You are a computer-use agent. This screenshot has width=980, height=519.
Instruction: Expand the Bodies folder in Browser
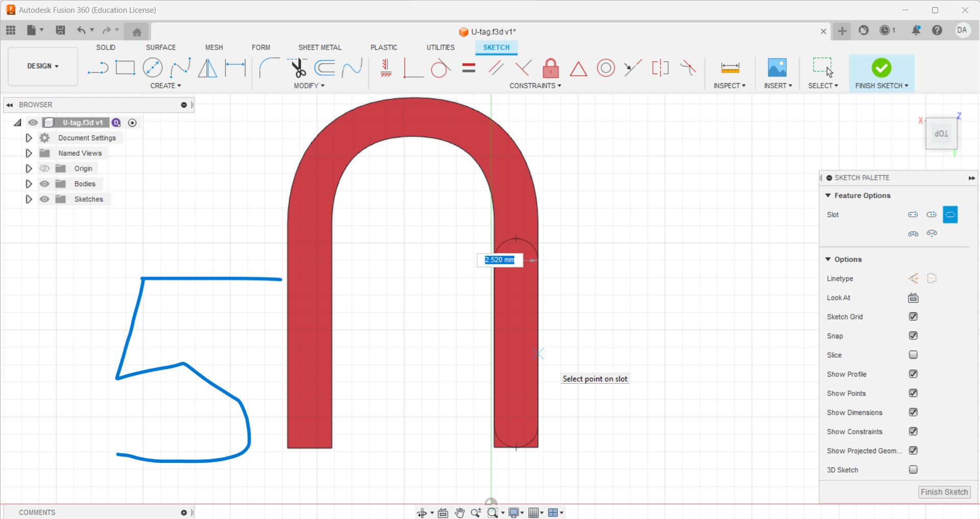point(28,184)
